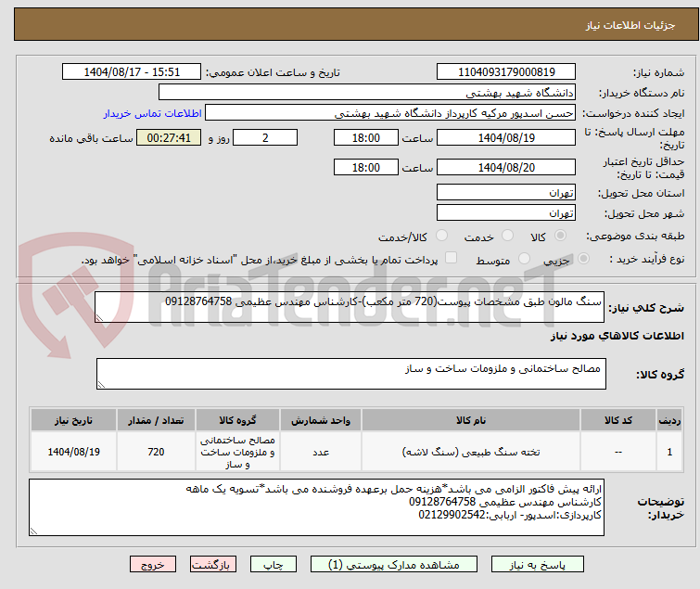Click the goods group text area

(351, 374)
